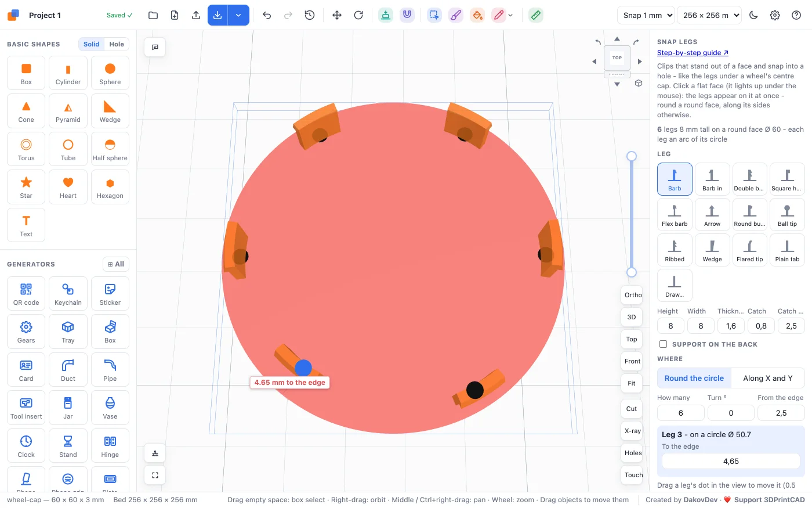The height and width of the screenshot is (508, 812).
Task: Toggle Ortho projection button
Action: click(632, 295)
